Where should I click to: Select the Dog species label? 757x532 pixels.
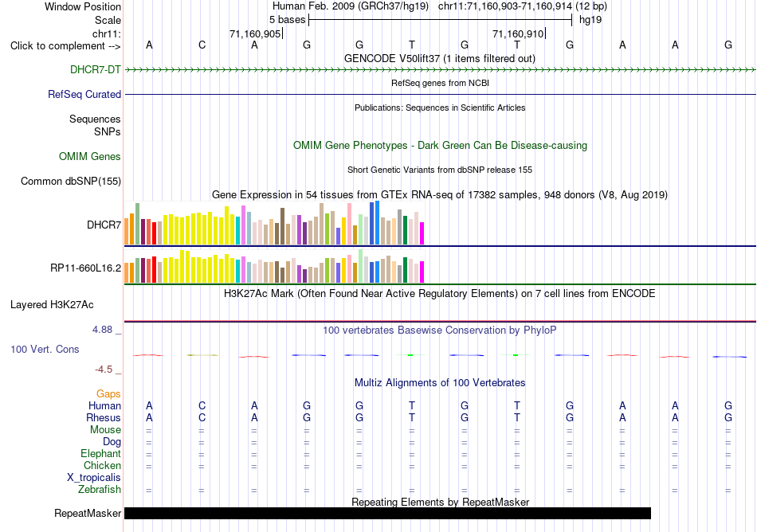click(112, 441)
